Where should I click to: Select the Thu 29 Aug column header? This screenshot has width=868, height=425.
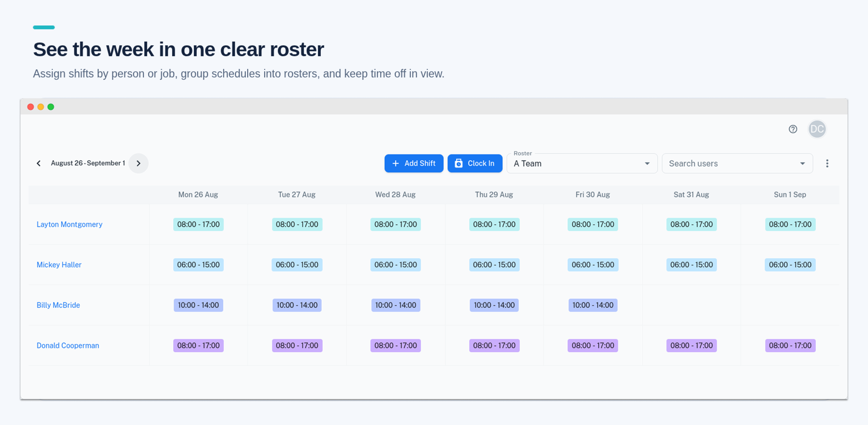[494, 195]
